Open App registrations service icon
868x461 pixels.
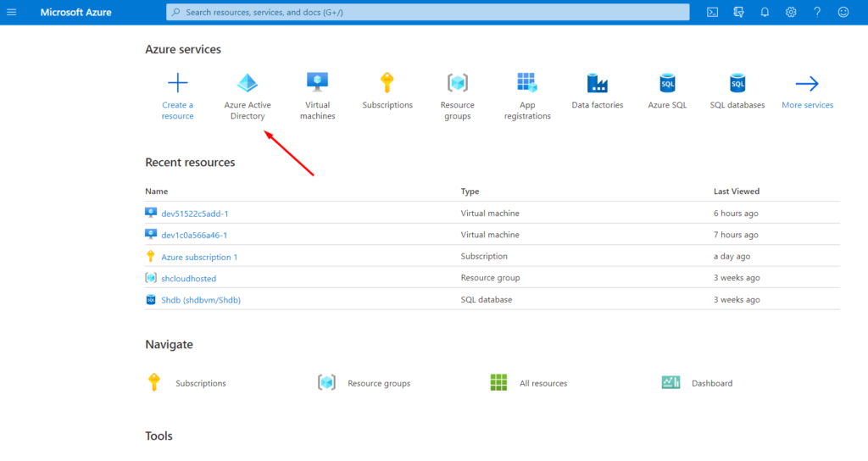tap(527, 82)
